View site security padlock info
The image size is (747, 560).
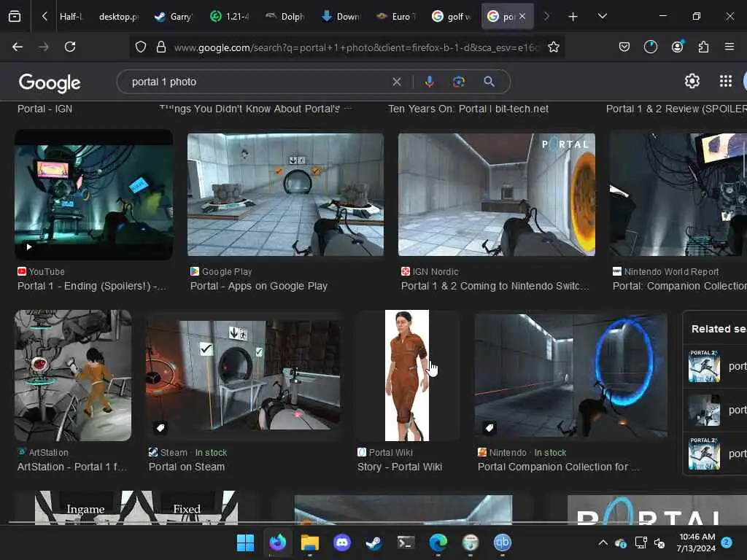click(161, 47)
